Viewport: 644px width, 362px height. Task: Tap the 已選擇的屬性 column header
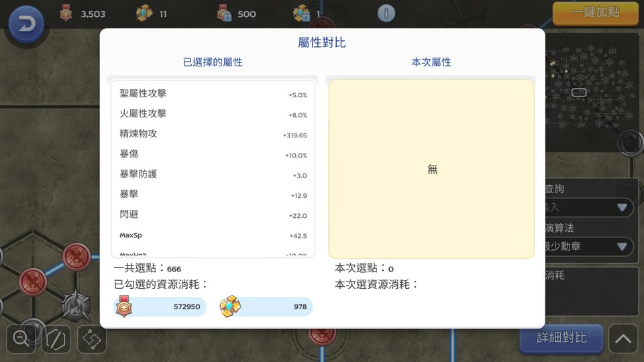[x=213, y=62]
